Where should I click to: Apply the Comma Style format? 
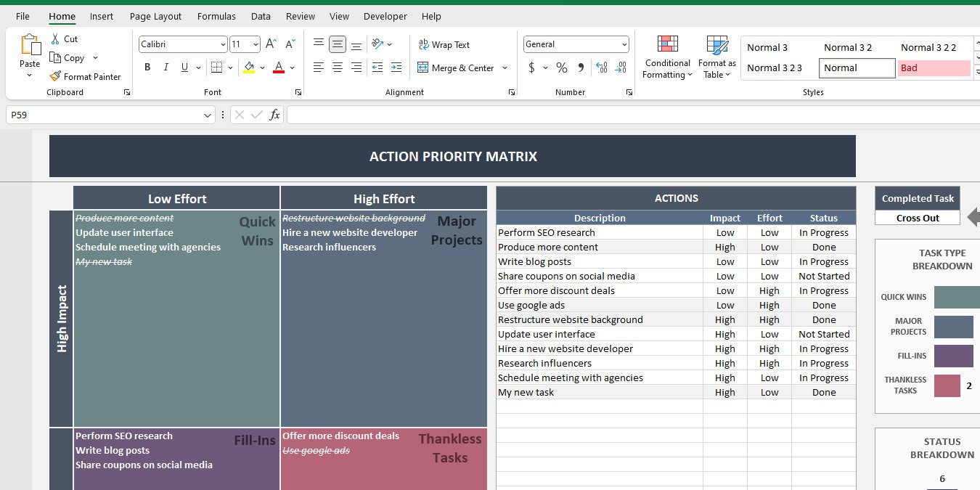coord(581,68)
